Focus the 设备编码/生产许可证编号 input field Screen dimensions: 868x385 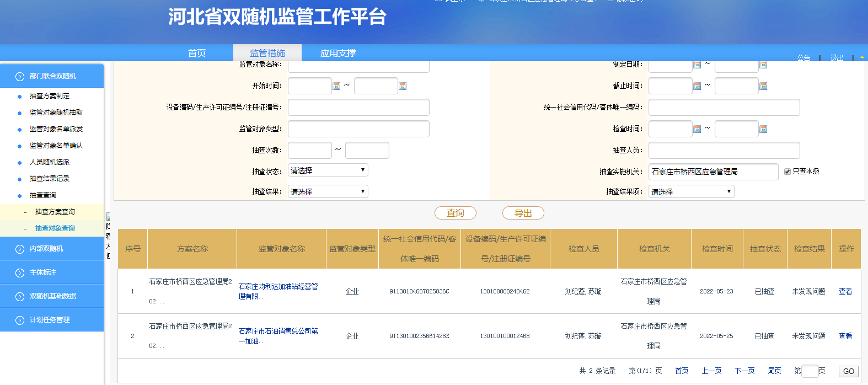[358, 107]
